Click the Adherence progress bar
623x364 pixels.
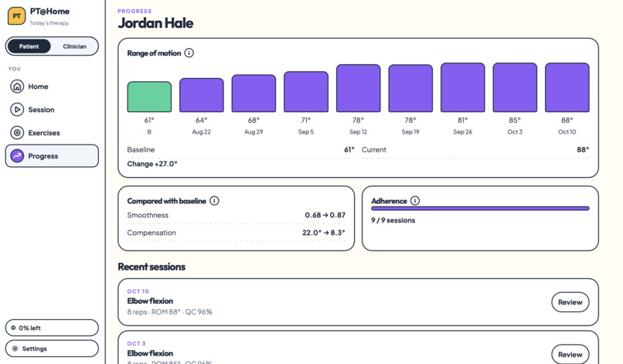click(480, 208)
